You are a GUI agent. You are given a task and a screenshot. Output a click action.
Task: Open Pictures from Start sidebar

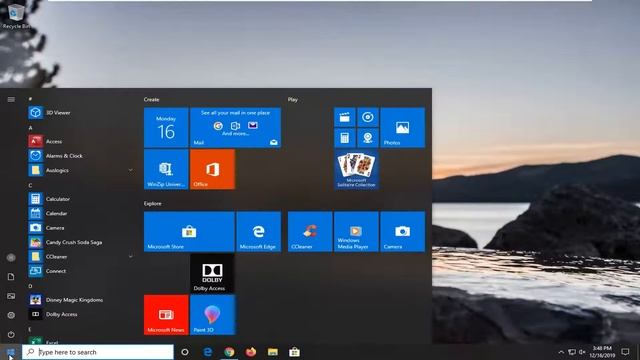[11, 296]
